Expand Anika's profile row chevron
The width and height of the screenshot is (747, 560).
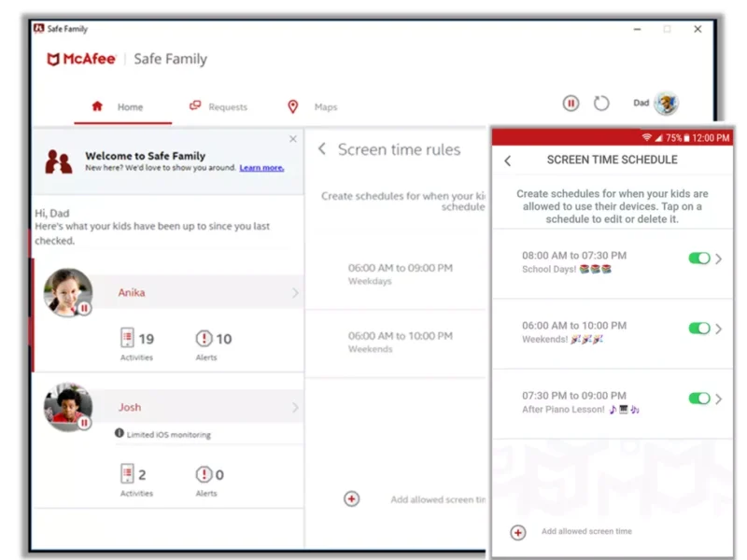click(x=295, y=293)
